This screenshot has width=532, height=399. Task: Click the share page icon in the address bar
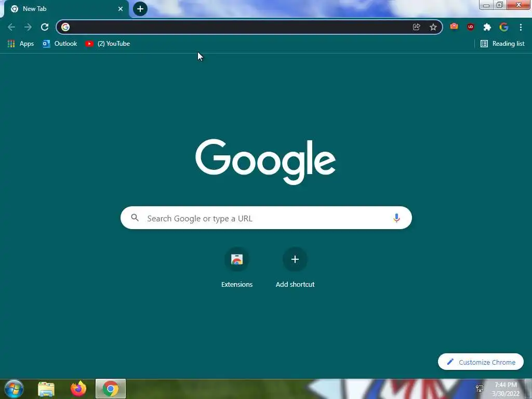tap(416, 27)
